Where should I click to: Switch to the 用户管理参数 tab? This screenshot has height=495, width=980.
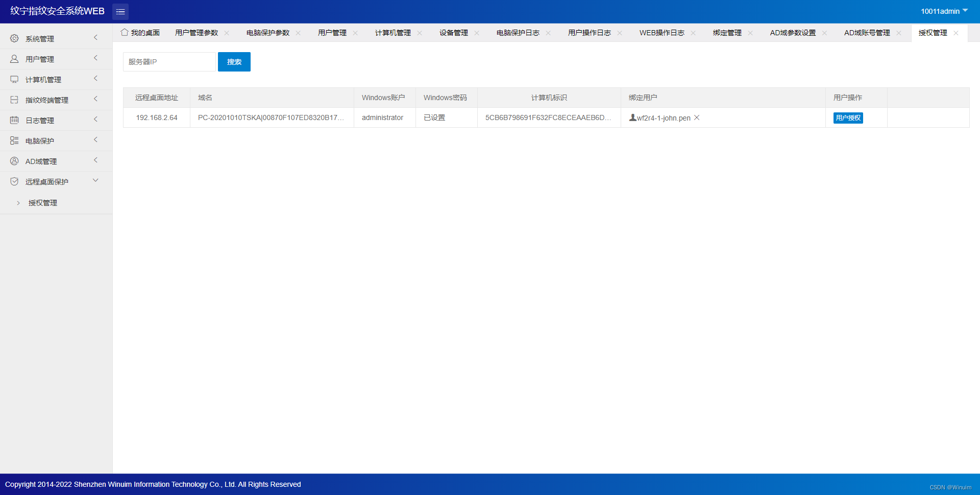(x=197, y=33)
